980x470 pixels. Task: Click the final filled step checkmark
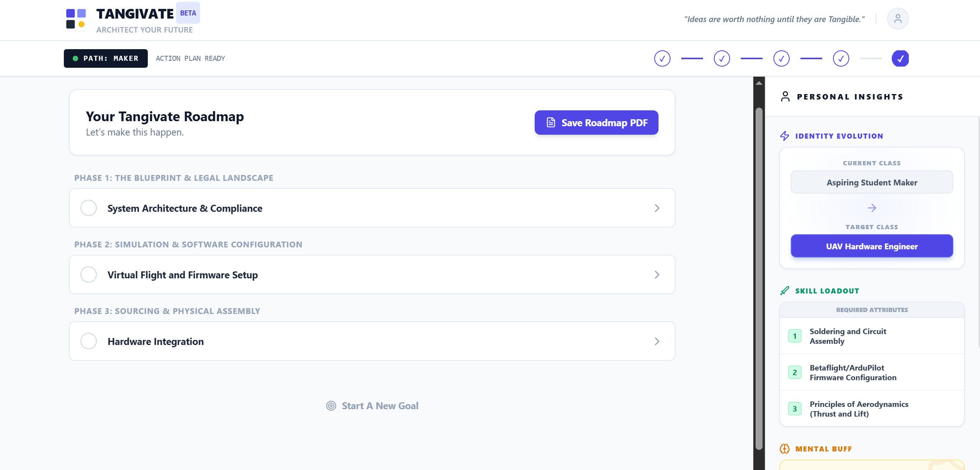[900, 58]
